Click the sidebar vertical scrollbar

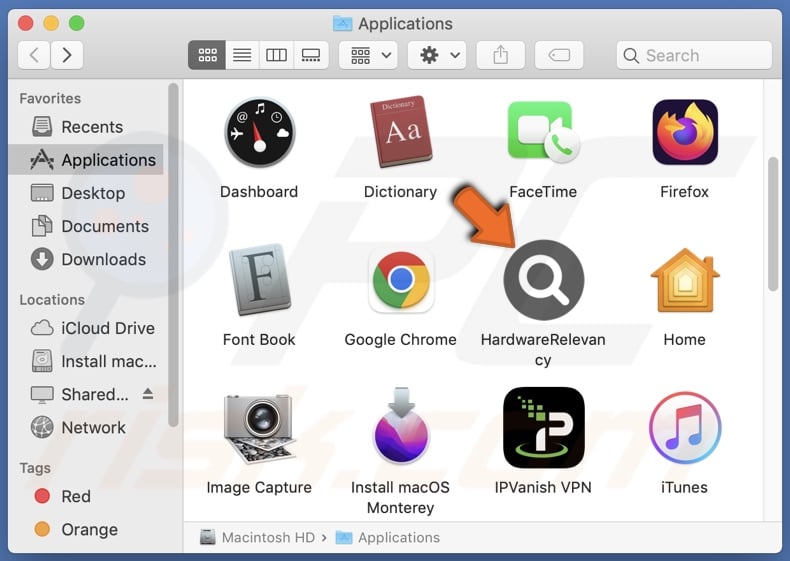pyautogui.click(x=173, y=255)
